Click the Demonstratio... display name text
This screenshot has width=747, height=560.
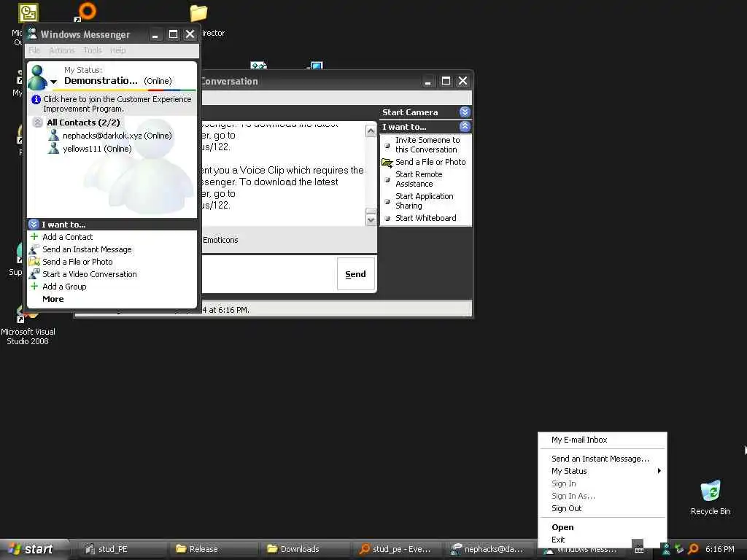pyautogui.click(x=101, y=80)
